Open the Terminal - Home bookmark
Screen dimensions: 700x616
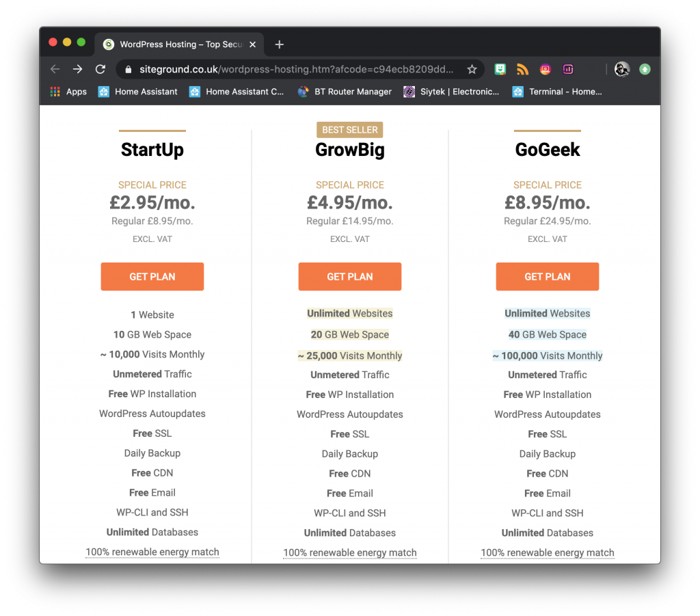tap(556, 92)
